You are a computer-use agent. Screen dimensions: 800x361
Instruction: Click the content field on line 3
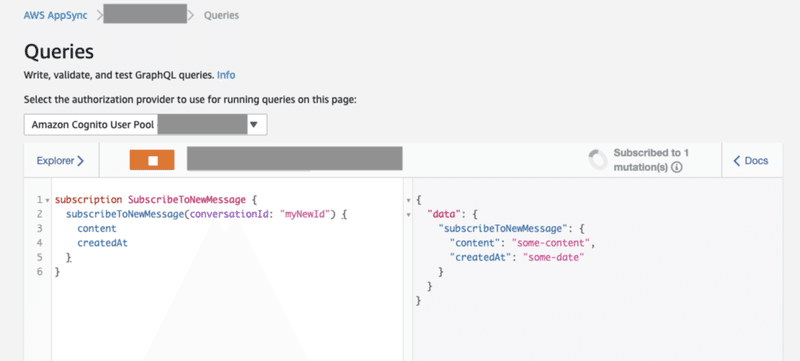coord(97,228)
